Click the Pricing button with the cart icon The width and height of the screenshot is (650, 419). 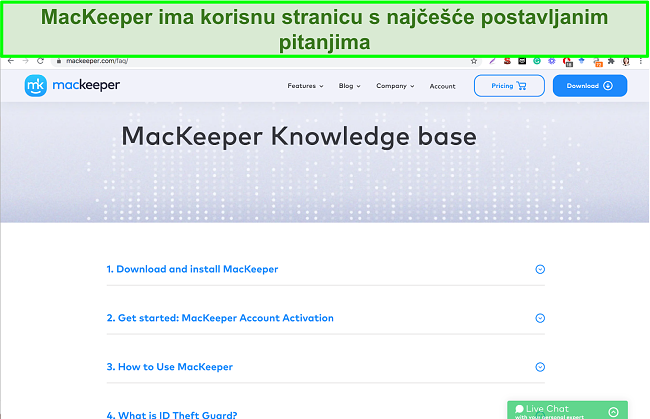509,86
